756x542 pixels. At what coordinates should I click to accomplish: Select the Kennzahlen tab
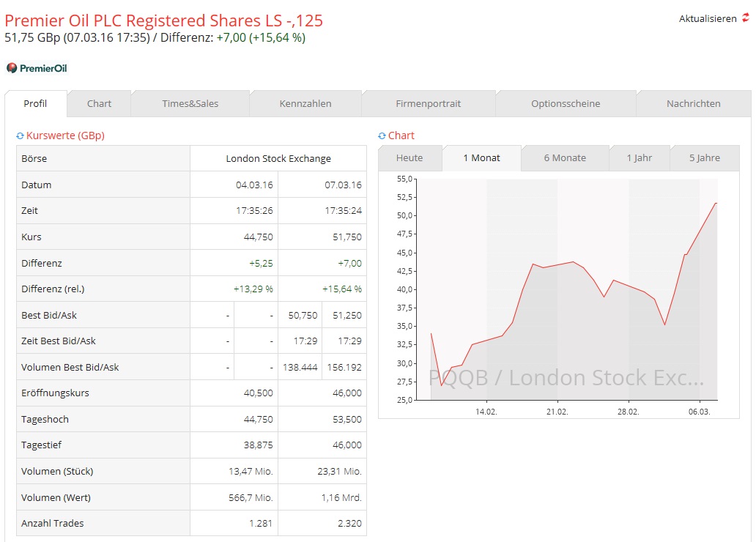coord(305,103)
